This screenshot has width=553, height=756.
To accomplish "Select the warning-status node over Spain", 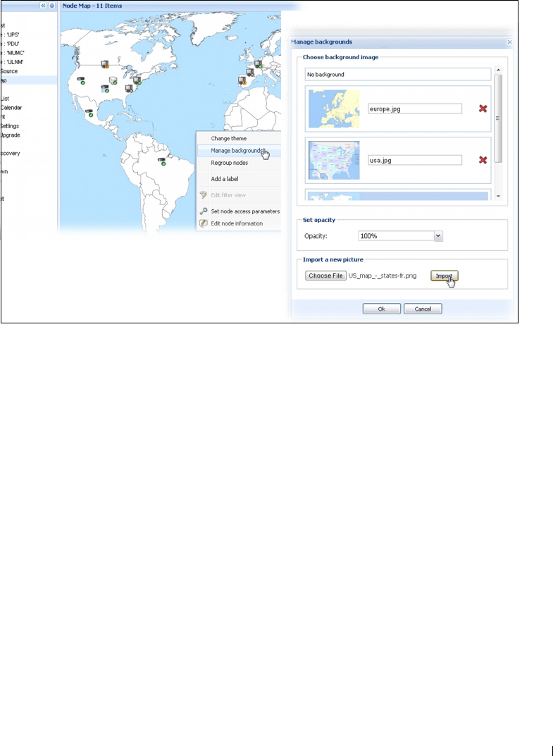I will [242, 80].
